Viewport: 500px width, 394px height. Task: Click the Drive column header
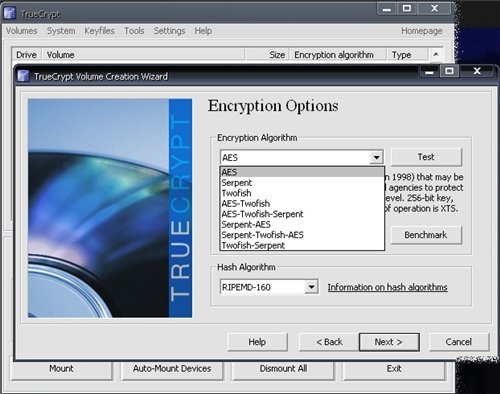coord(26,55)
